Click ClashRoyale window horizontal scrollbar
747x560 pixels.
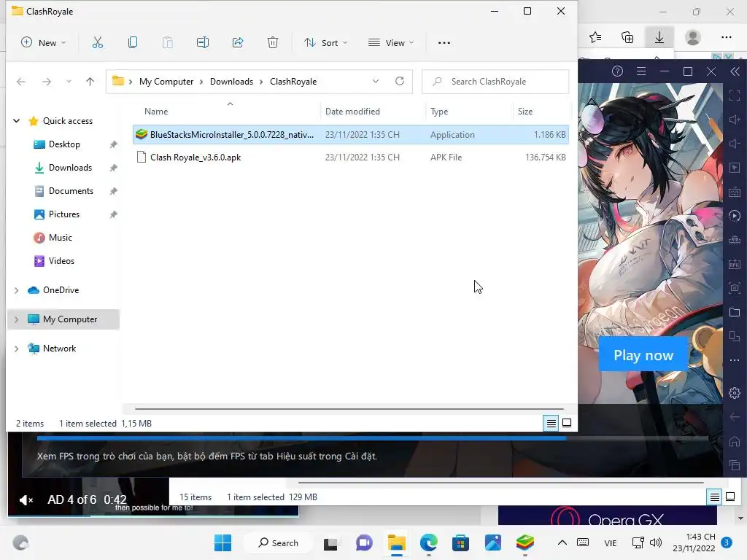pos(349,408)
